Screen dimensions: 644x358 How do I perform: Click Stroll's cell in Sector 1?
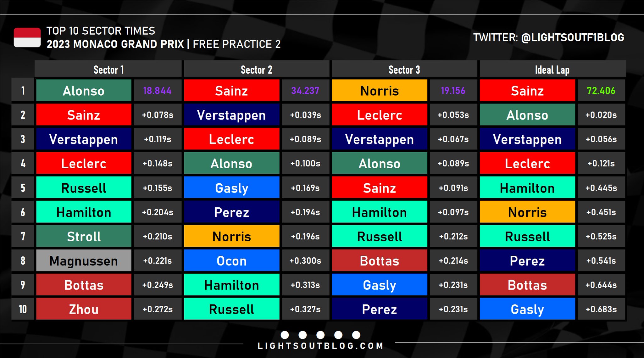84,236
